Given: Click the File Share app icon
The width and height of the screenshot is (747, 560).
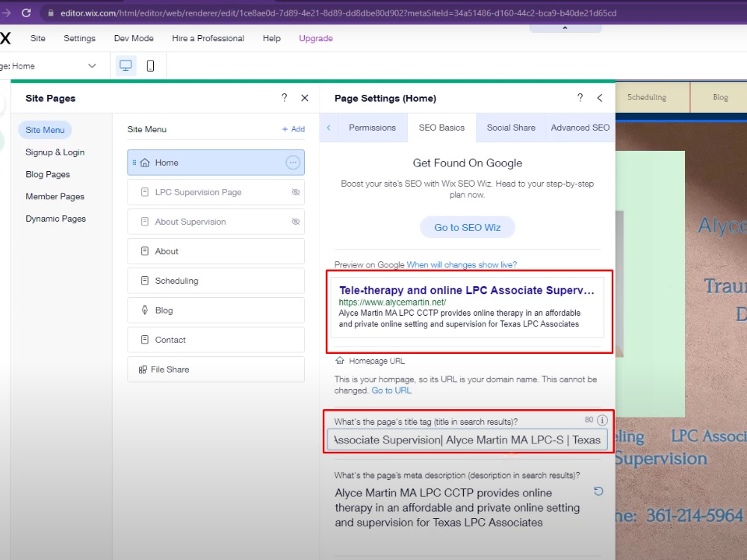Looking at the screenshot, I should [x=143, y=370].
